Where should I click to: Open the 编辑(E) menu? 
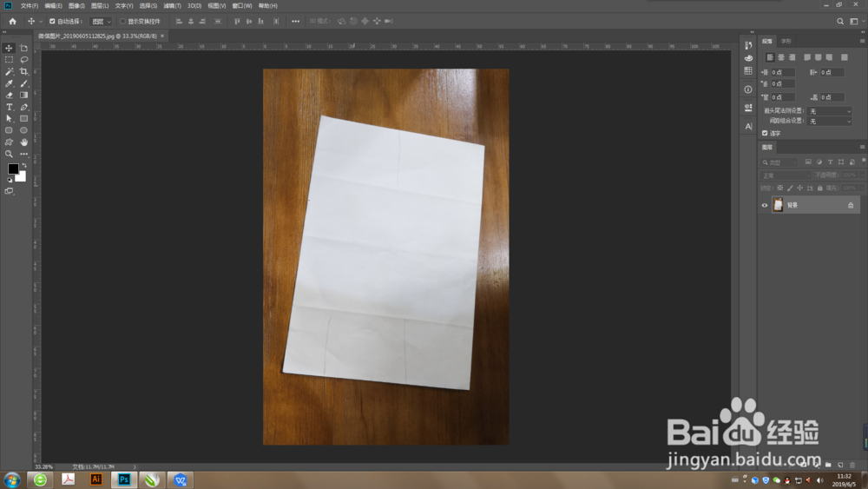click(x=54, y=5)
